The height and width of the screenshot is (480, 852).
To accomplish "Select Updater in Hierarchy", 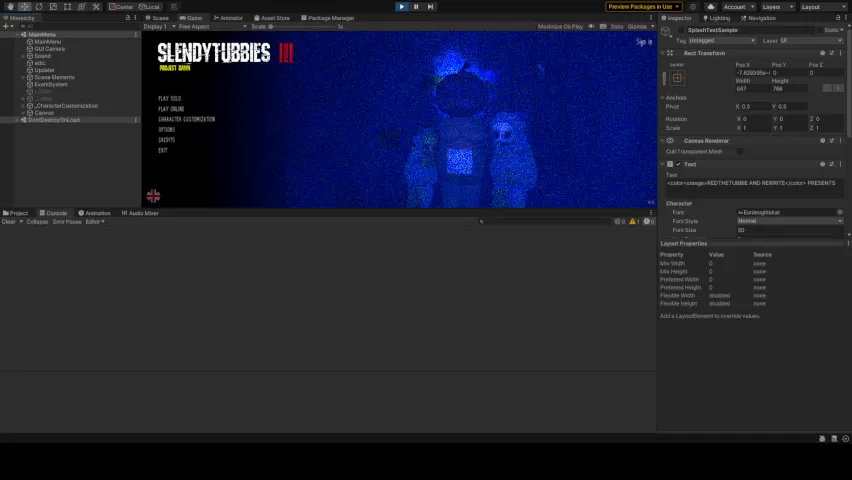I will [x=44, y=70].
